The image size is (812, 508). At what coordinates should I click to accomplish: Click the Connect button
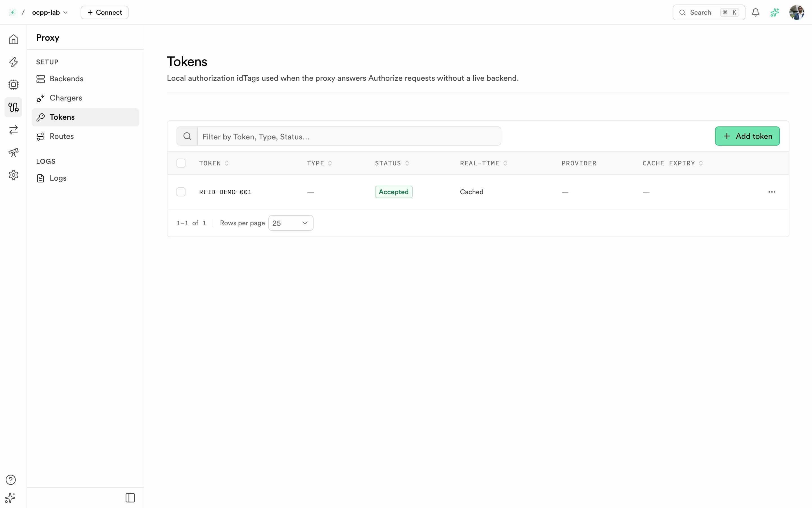(104, 12)
